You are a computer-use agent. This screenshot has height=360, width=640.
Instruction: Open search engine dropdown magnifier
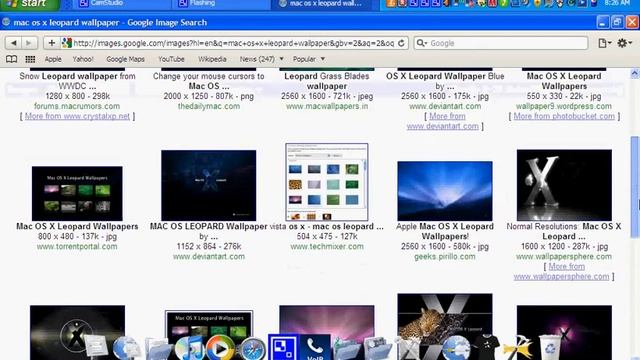(422, 43)
